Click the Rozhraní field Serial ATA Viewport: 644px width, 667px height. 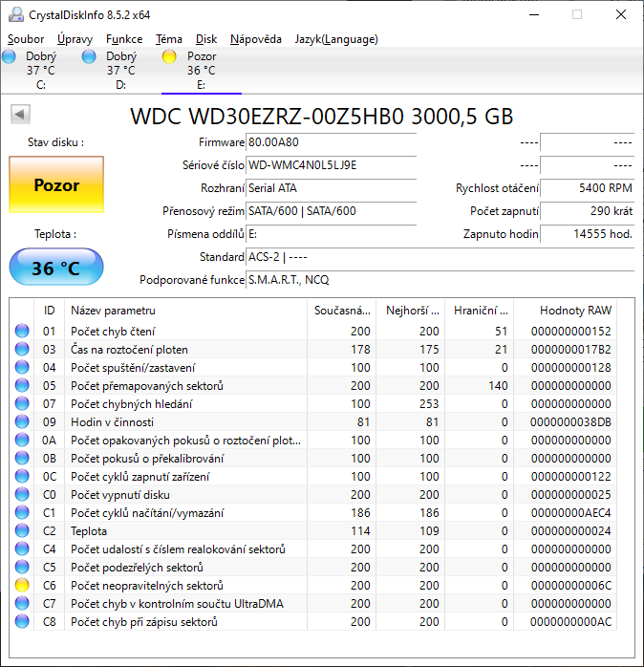point(331,188)
